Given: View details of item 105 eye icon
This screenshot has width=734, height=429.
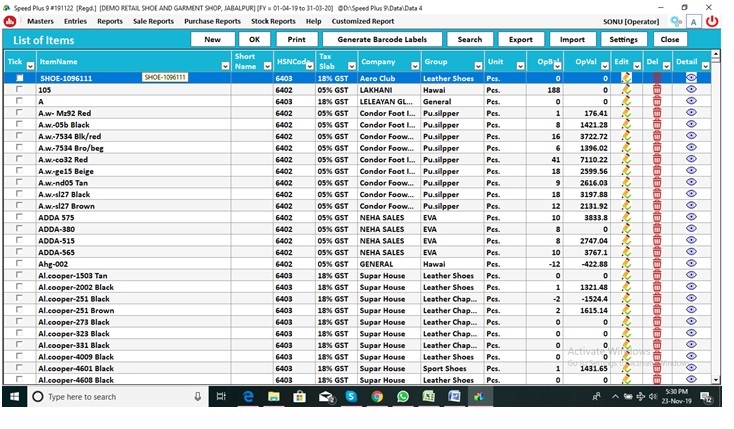Looking at the screenshot, I should tap(691, 89).
